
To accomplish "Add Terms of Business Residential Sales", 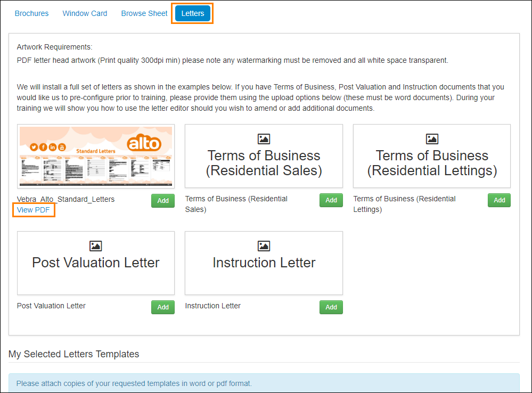I will pos(331,200).
